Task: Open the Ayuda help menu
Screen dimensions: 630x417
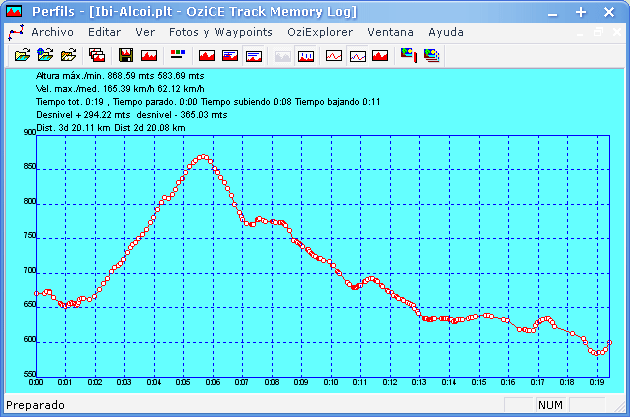Action: pyautogui.click(x=446, y=32)
